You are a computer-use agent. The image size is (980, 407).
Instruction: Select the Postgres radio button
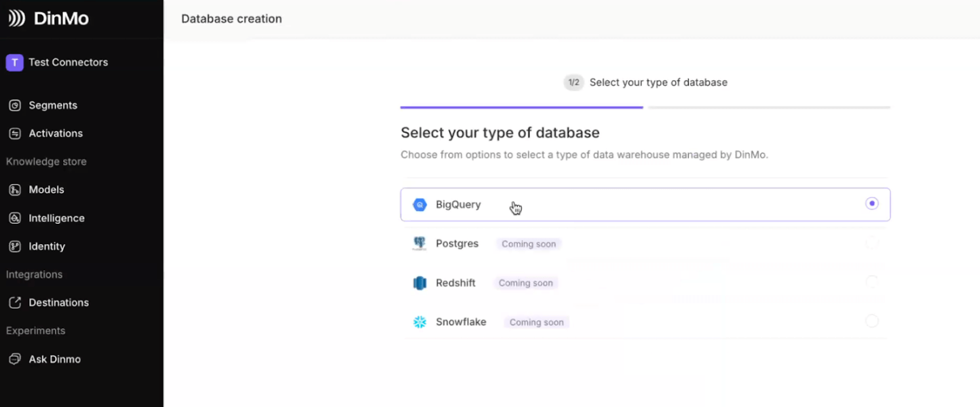pyautogui.click(x=872, y=243)
